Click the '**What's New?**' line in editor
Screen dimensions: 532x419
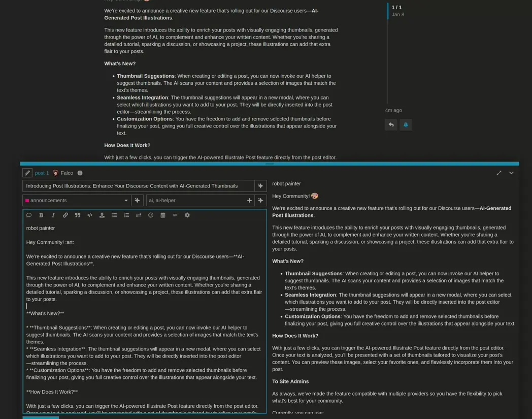(45, 313)
